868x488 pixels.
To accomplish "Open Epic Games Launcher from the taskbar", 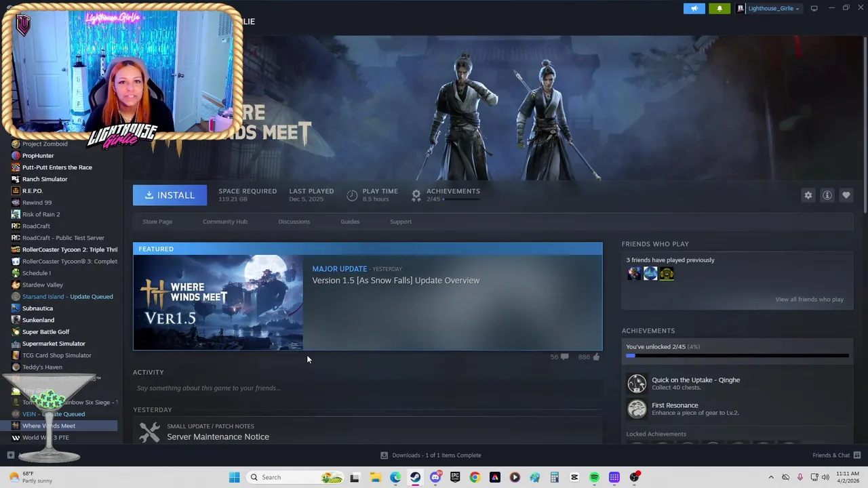I will click(455, 477).
